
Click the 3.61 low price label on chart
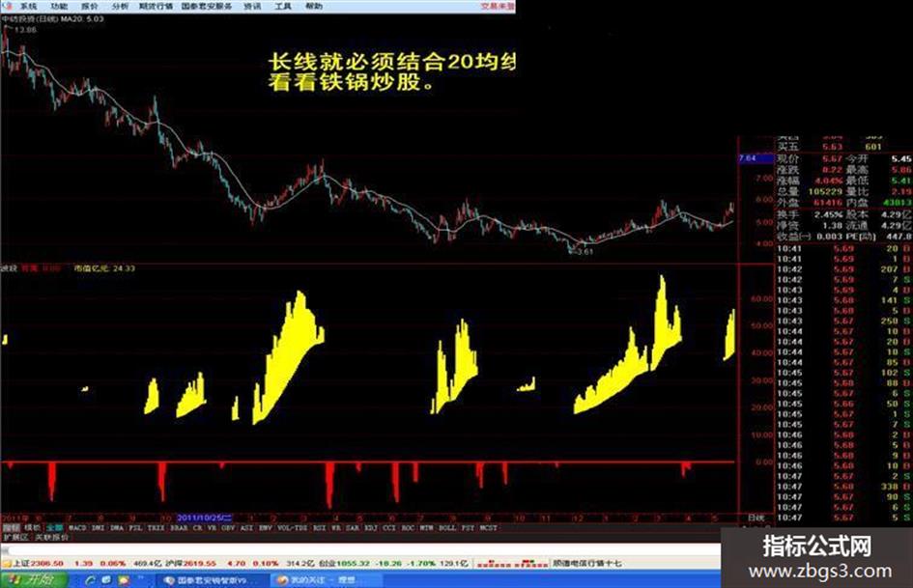click(584, 251)
